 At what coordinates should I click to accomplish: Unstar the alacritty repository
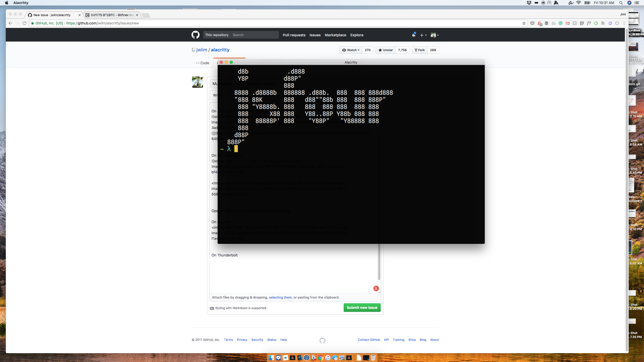click(385, 50)
